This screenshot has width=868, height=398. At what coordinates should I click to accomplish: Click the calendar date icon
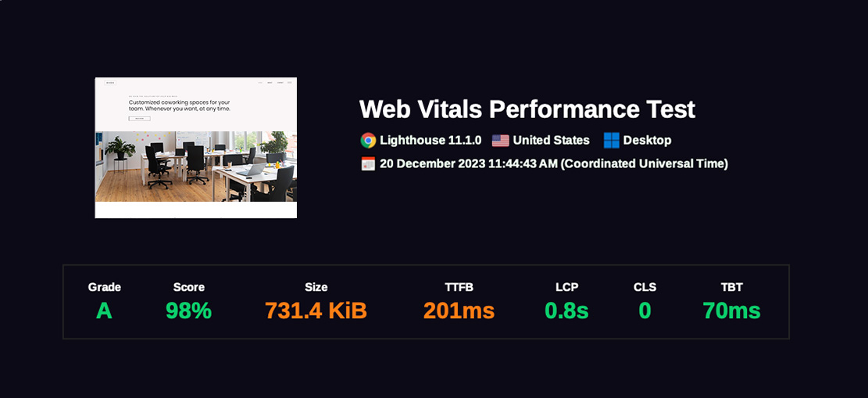pos(368,164)
